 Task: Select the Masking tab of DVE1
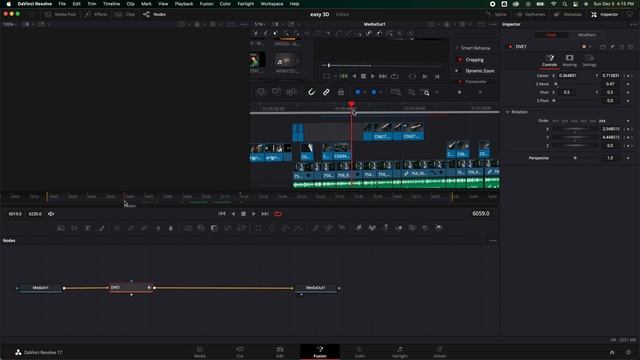(x=569, y=61)
